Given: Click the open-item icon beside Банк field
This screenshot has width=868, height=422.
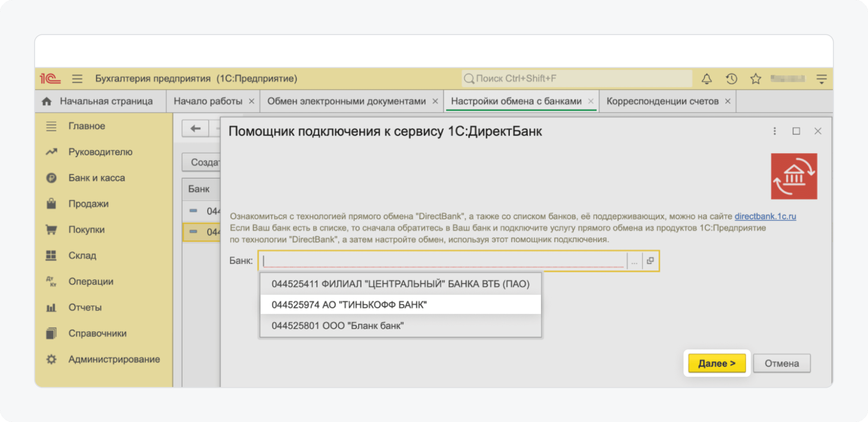Looking at the screenshot, I should pos(650,261).
